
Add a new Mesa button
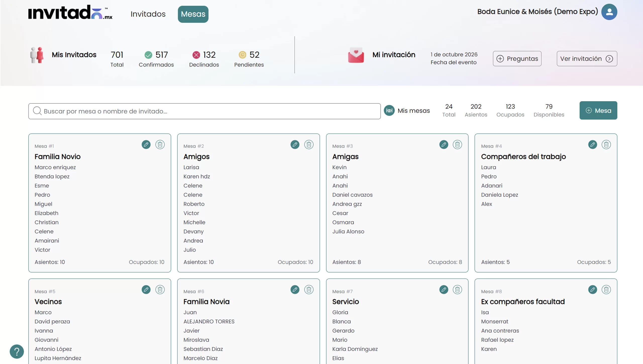coord(598,110)
